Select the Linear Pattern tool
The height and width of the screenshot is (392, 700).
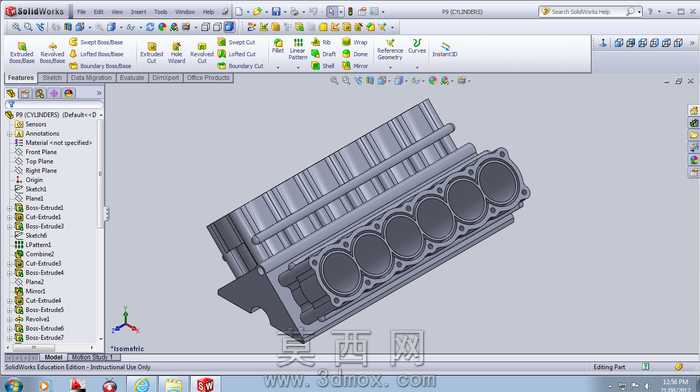click(x=298, y=49)
